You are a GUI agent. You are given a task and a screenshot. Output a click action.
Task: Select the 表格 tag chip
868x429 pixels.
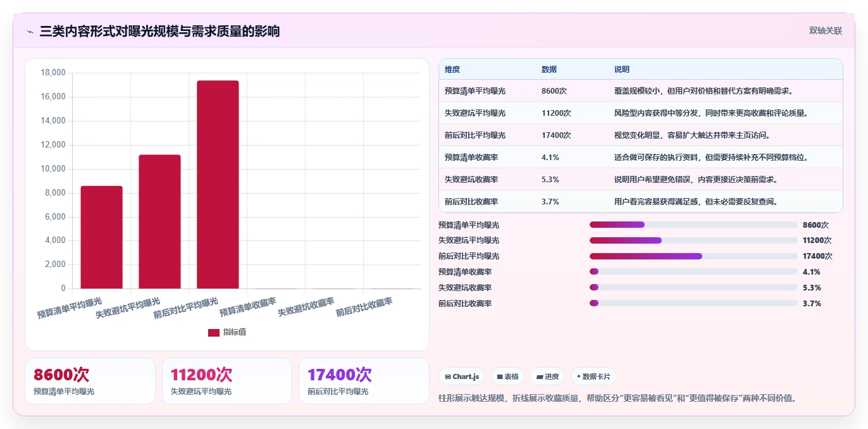click(507, 376)
